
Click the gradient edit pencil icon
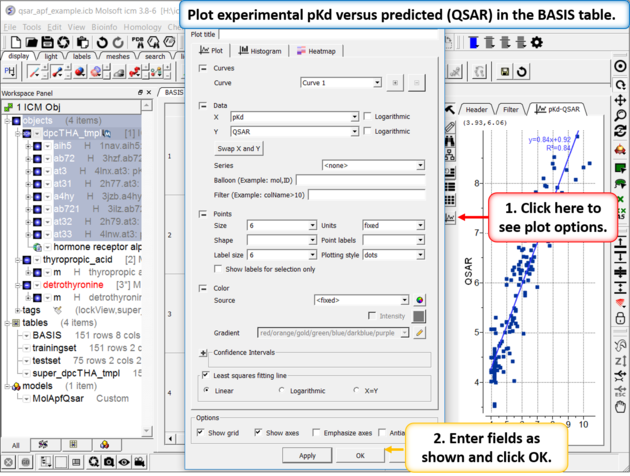pyautogui.click(x=420, y=332)
